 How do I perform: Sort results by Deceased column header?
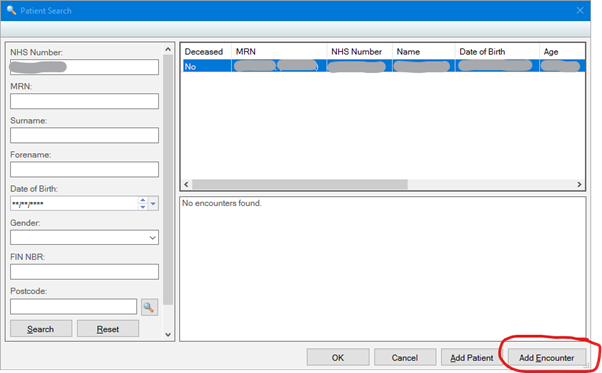click(x=207, y=52)
